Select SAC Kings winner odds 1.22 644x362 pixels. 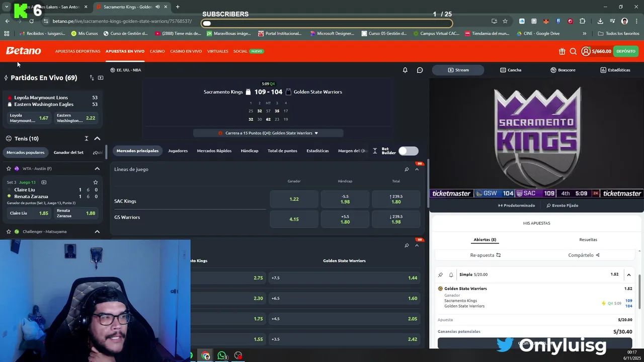tap(294, 199)
